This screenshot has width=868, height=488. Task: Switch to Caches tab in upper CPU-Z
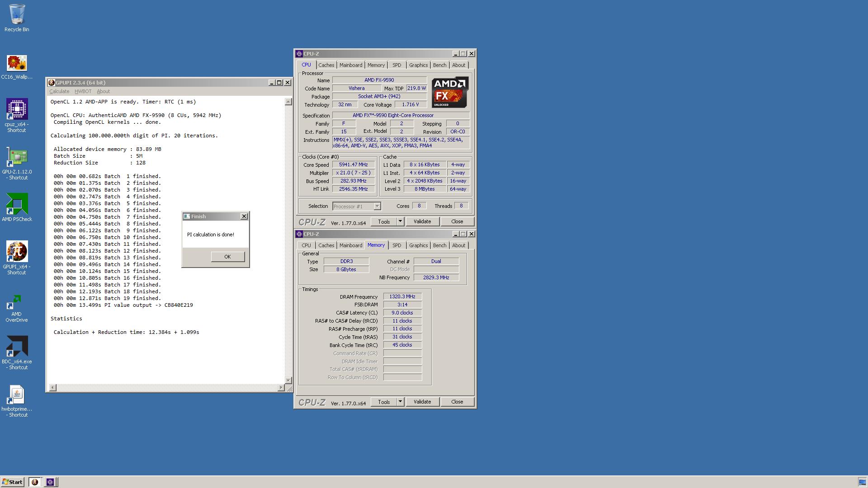(326, 65)
